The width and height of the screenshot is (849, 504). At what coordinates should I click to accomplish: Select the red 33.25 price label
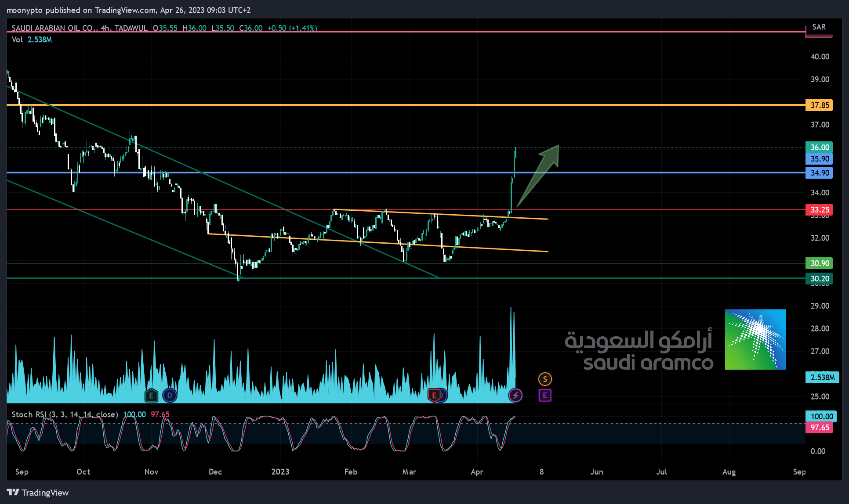click(x=819, y=210)
